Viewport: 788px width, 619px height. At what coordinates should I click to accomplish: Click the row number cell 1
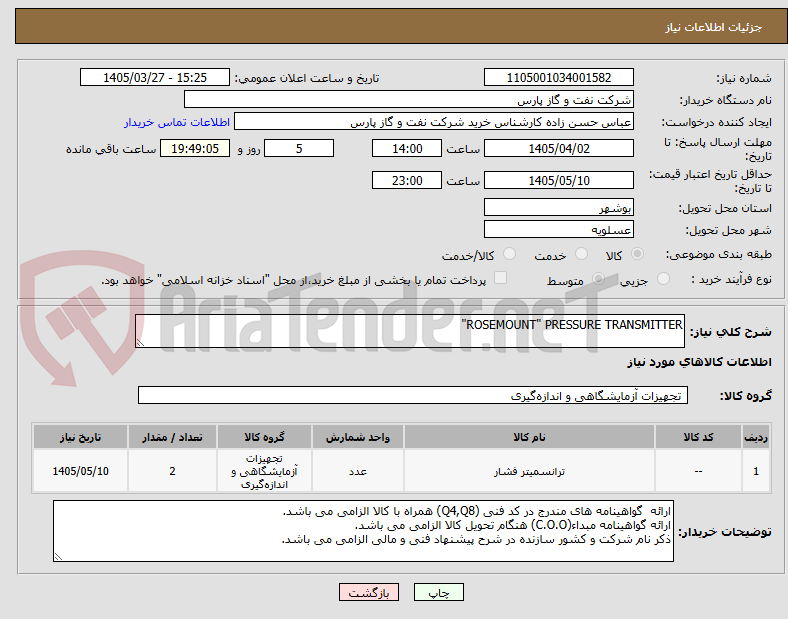[756, 471]
